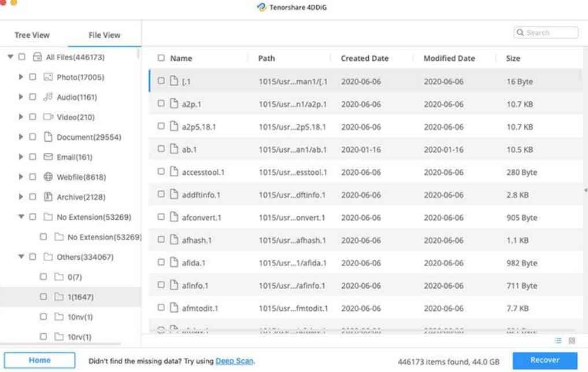Viewport: 588px width, 372px height.
Task: Click the Archive category icon
Action: click(49, 197)
